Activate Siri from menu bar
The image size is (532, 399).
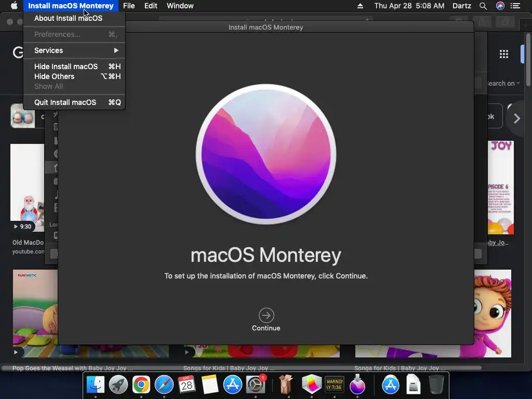click(500, 6)
